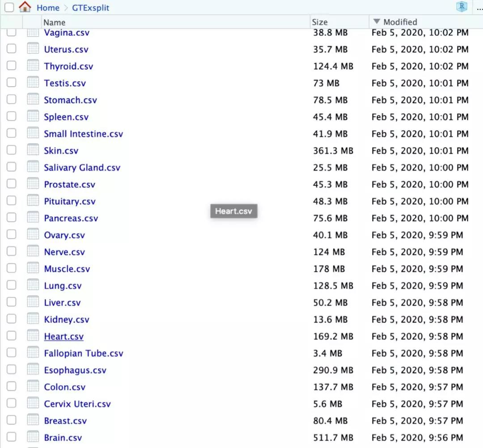Click the file icon beside Muscle.csv
Screen dimensions: 483x448
pos(33,268)
